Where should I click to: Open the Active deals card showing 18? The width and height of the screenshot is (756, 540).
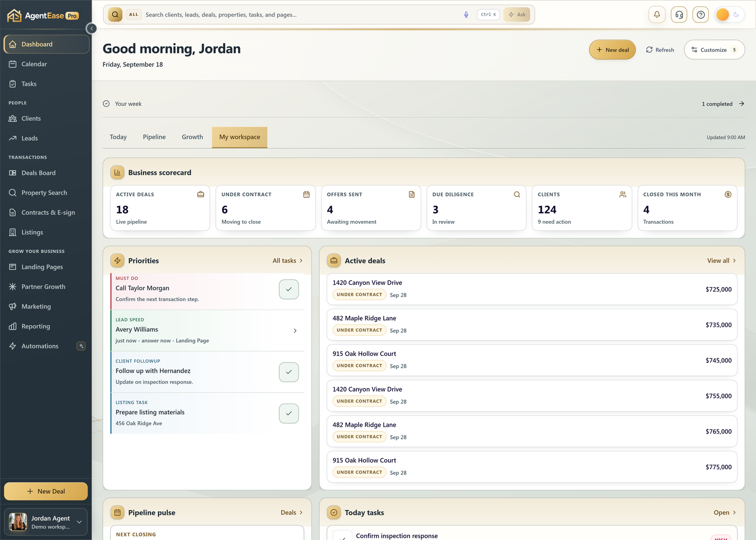click(160, 208)
